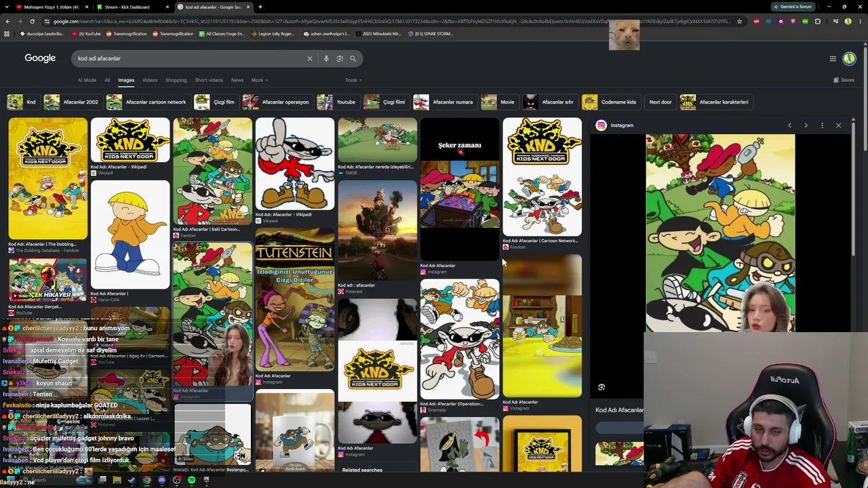868x488 pixels.
Task: Reload the page in Chrome
Action: point(32,21)
